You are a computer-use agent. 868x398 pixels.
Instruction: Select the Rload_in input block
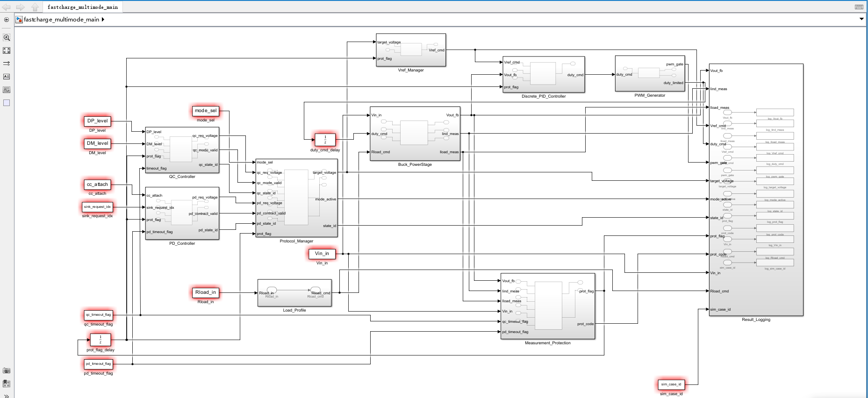coord(206,292)
